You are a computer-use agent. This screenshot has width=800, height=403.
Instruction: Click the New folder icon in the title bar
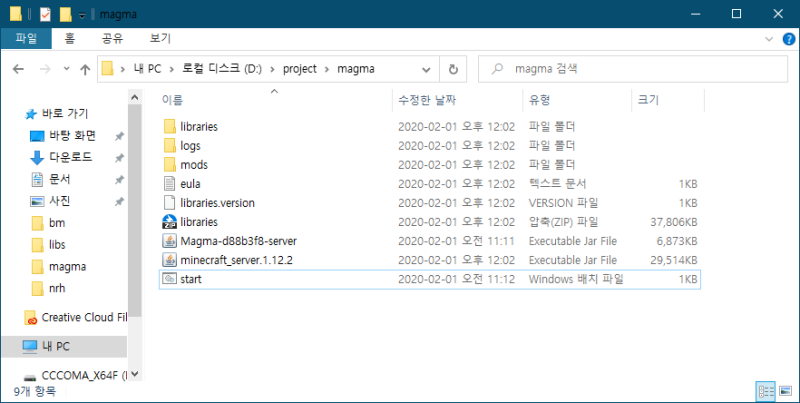(65, 14)
